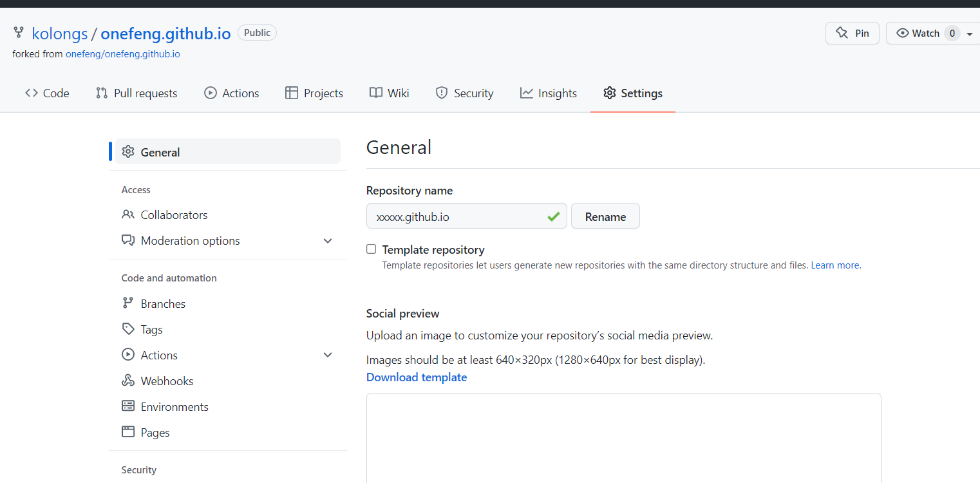
Task: Open the onefeng.github.io repository title link
Action: pos(165,33)
